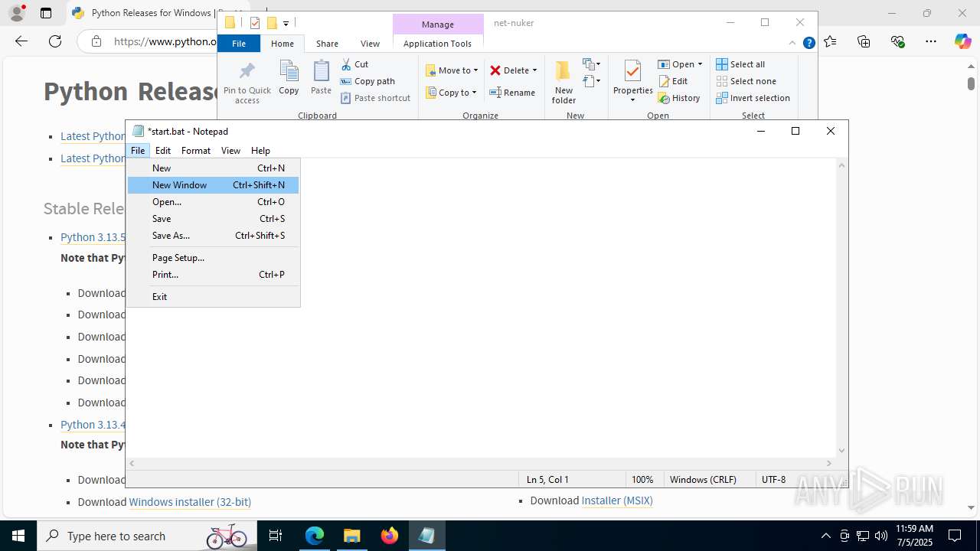This screenshot has height=551, width=980.
Task: Open the Action Center notifications icon
Action: click(955, 536)
